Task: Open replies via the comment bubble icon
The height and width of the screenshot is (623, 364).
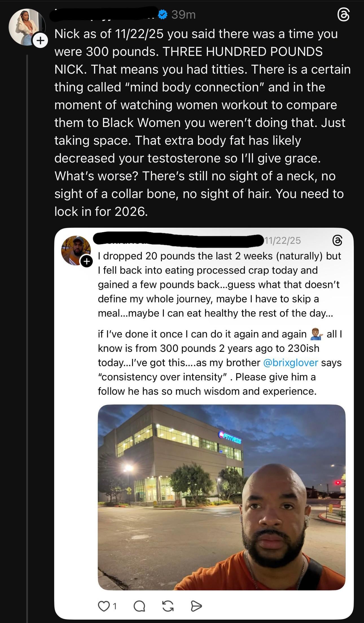Action: point(139,606)
